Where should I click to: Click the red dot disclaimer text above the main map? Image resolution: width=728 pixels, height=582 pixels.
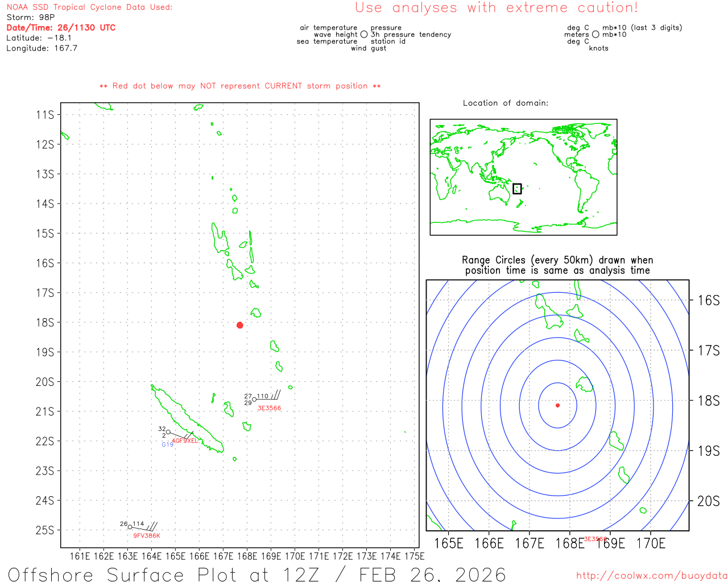(x=240, y=86)
